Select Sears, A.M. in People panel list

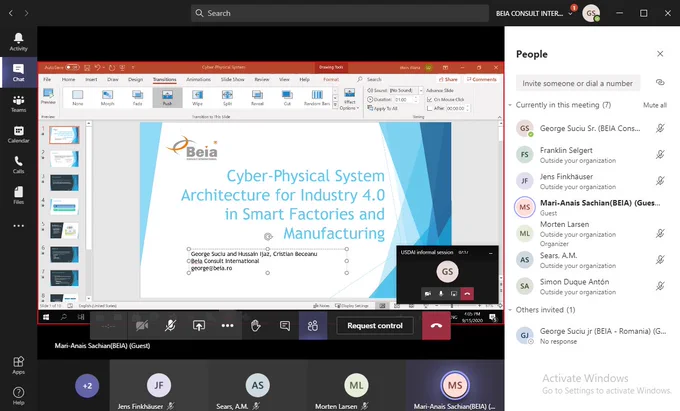coord(591,260)
